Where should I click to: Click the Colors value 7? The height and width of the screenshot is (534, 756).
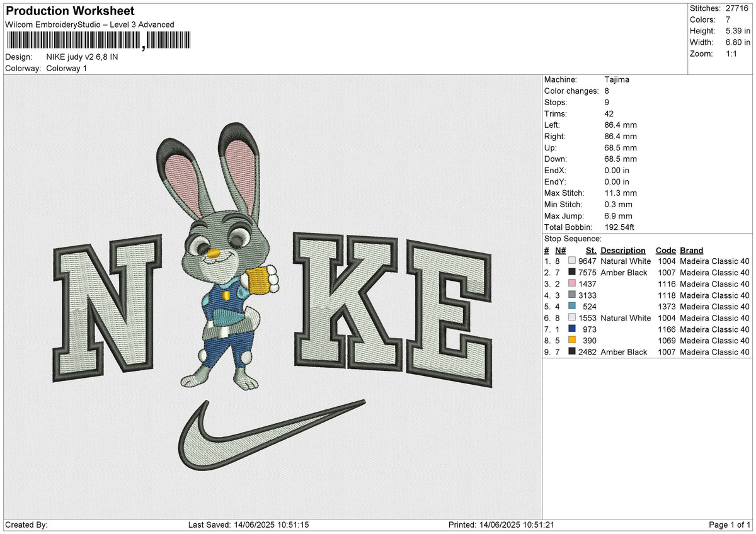[728, 20]
